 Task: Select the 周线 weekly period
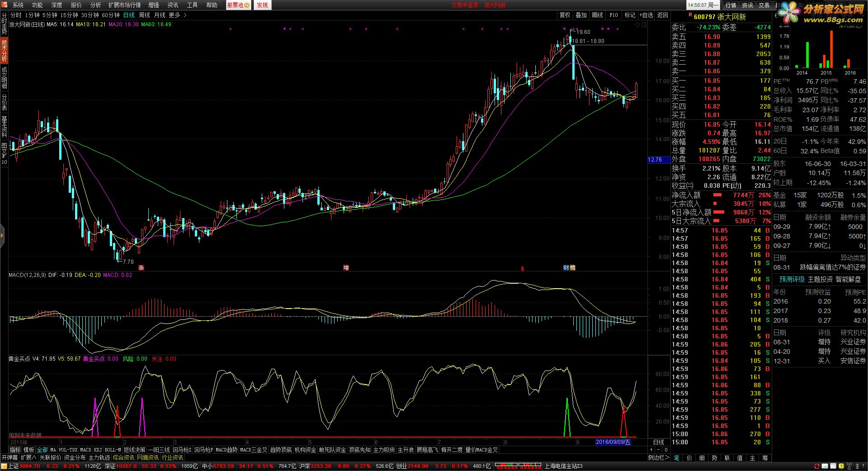click(x=144, y=15)
